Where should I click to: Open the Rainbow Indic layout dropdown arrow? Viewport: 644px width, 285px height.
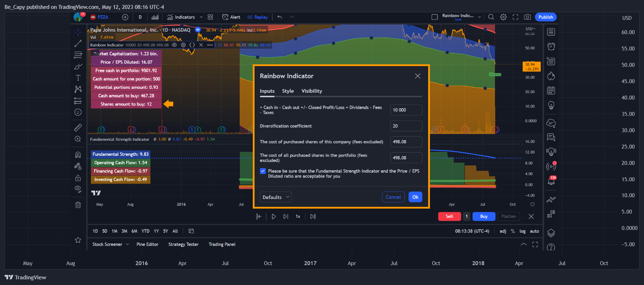(479, 17)
